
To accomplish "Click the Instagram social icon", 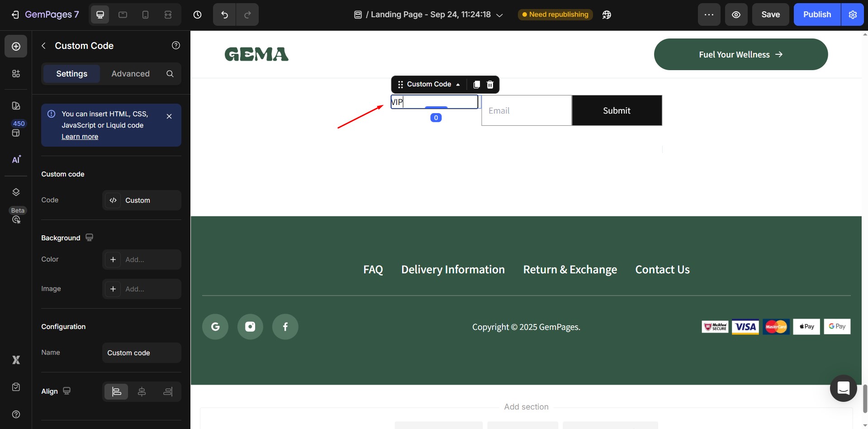I will pyautogui.click(x=250, y=327).
